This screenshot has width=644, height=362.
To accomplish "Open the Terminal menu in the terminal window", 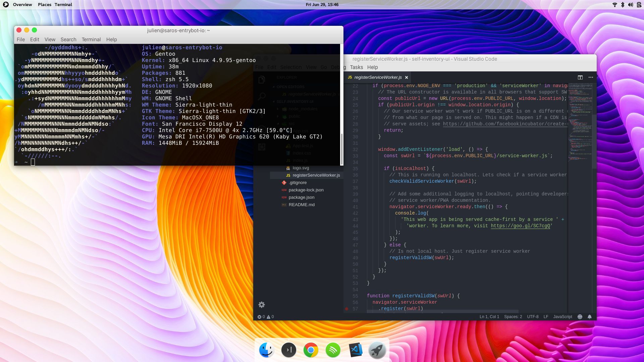I will pos(91,39).
